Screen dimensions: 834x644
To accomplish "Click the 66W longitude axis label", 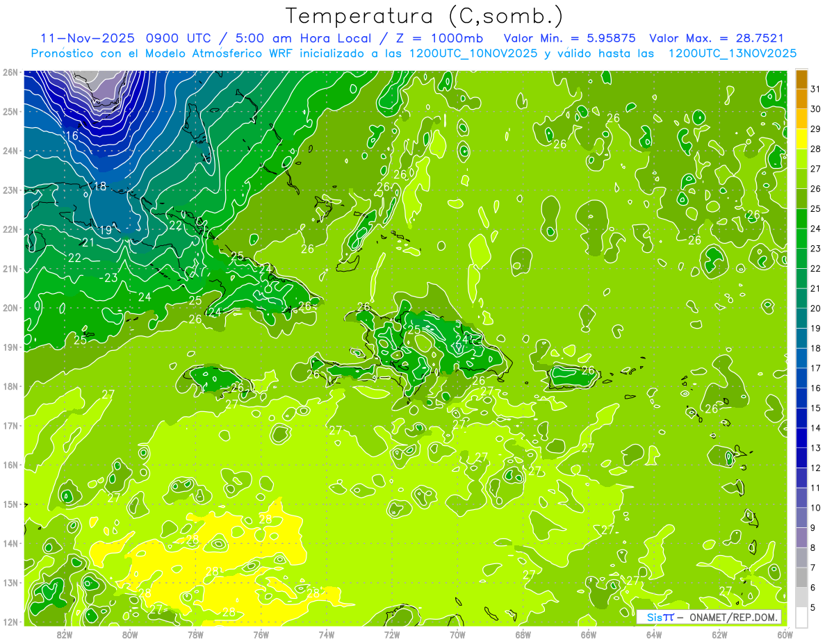I will coord(589,634).
